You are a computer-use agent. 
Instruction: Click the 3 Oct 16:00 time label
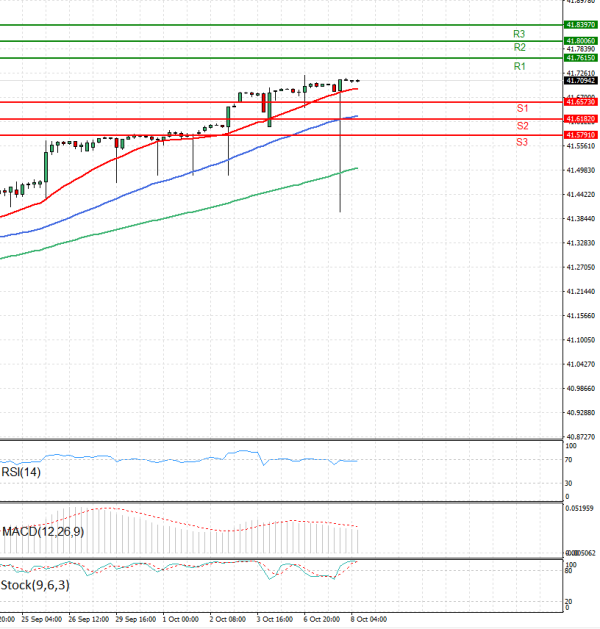click(x=273, y=619)
